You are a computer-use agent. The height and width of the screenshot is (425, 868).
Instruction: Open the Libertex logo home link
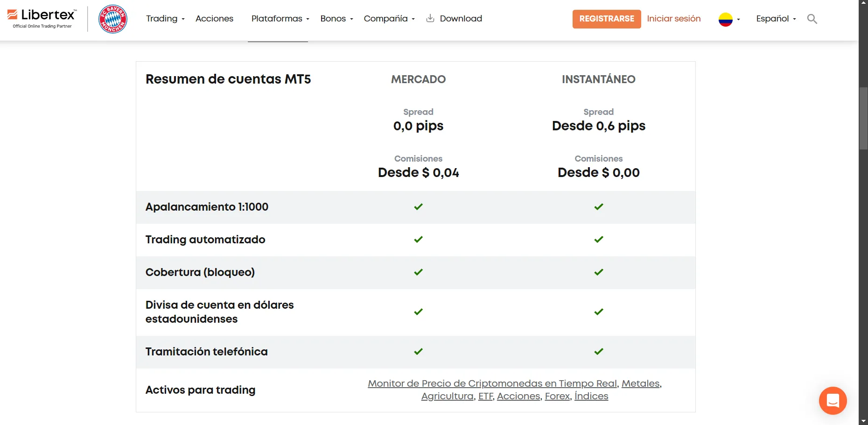[42, 19]
